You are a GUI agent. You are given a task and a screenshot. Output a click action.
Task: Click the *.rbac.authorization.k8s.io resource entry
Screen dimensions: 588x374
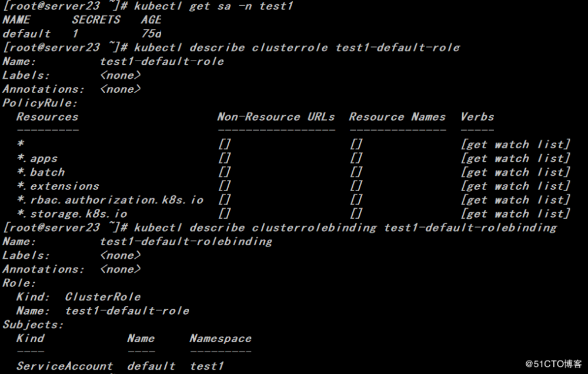[x=110, y=200]
